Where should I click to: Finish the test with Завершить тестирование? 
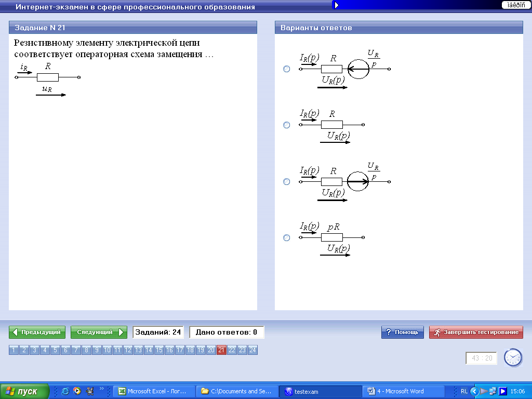(x=476, y=332)
